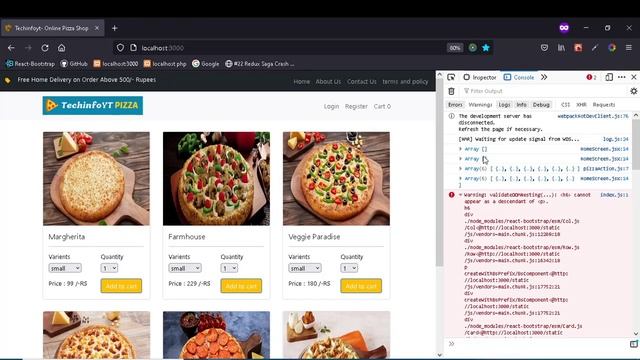Open the Firefox hamburger menu

[629, 48]
